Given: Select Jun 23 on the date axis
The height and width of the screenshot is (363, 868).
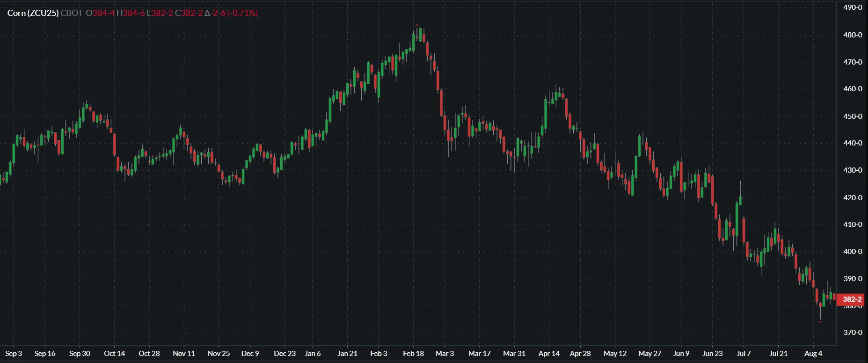Looking at the screenshot, I should (x=712, y=354).
